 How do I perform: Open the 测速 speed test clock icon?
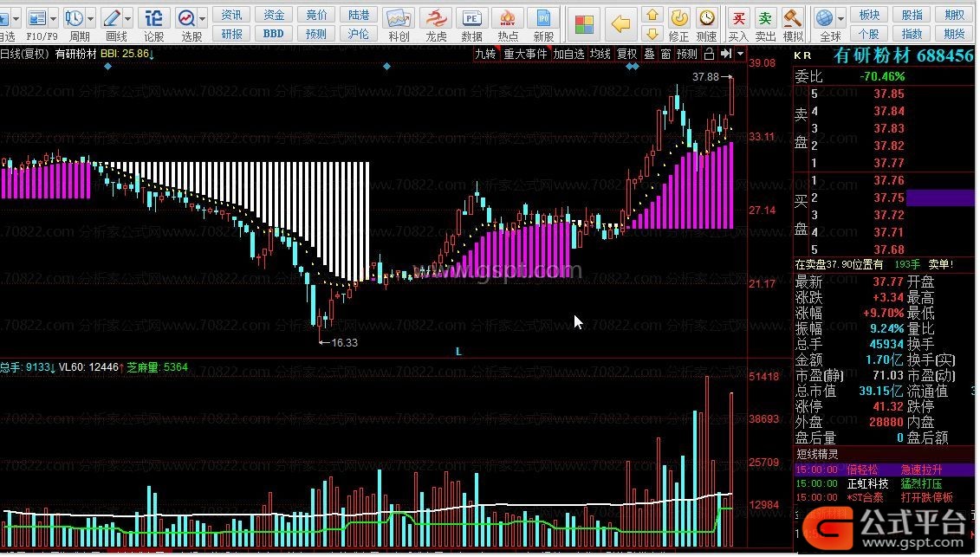pyautogui.click(x=706, y=17)
